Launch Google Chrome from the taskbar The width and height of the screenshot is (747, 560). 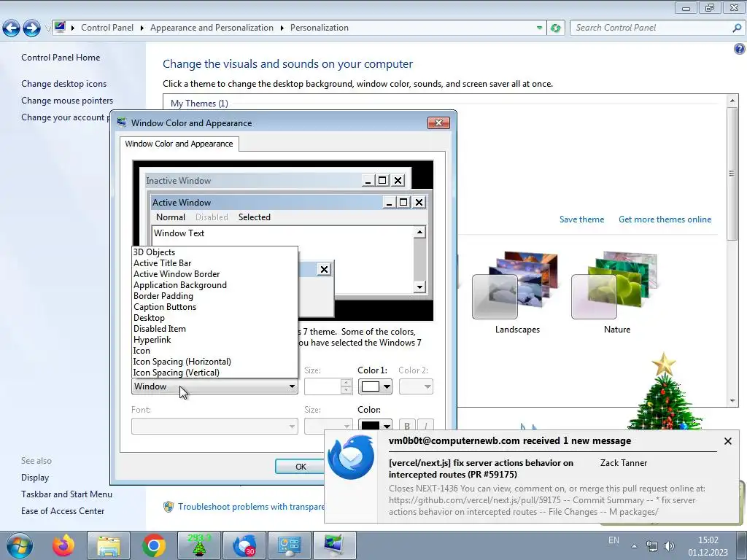click(x=153, y=545)
